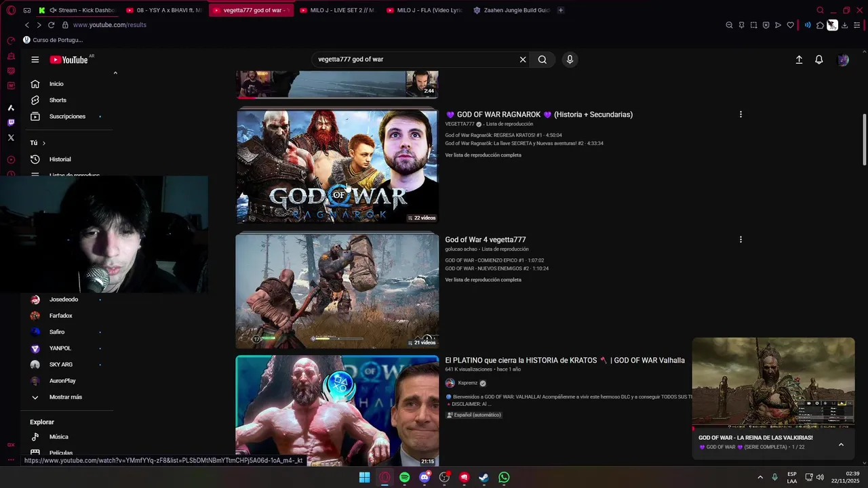The image size is (868, 488).
Task: Open Twitch in the Opera GX sidebar
Action: [11, 123]
